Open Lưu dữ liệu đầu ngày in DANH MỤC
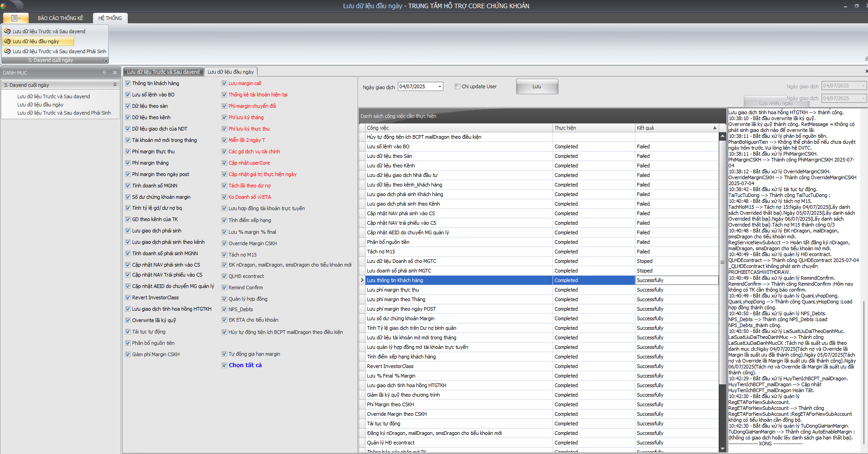 [x=41, y=105]
